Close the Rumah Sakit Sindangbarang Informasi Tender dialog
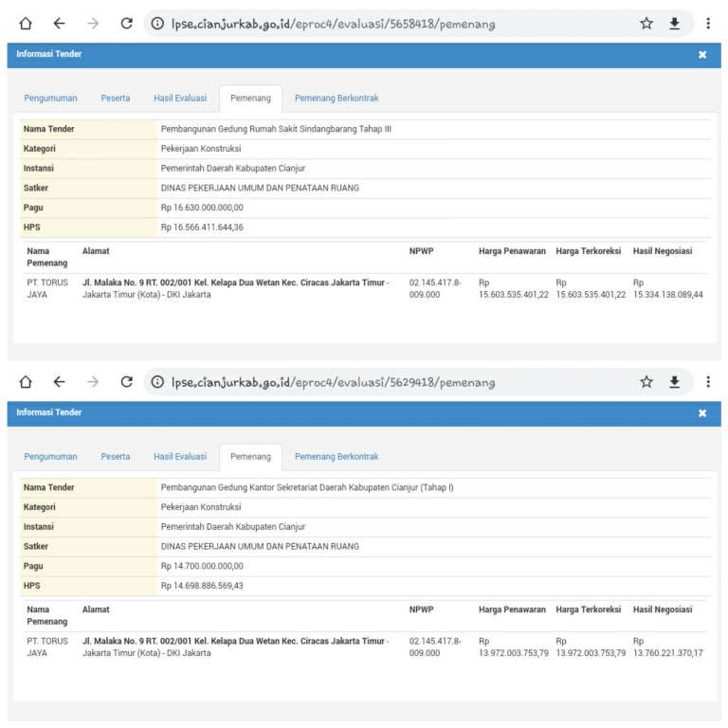This screenshot has height=728, width=728. point(702,55)
